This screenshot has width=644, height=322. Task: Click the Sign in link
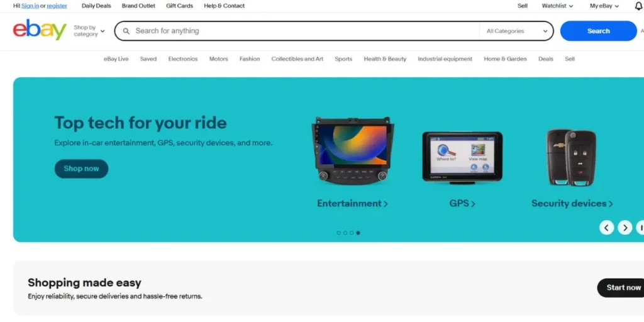pos(30,6)
